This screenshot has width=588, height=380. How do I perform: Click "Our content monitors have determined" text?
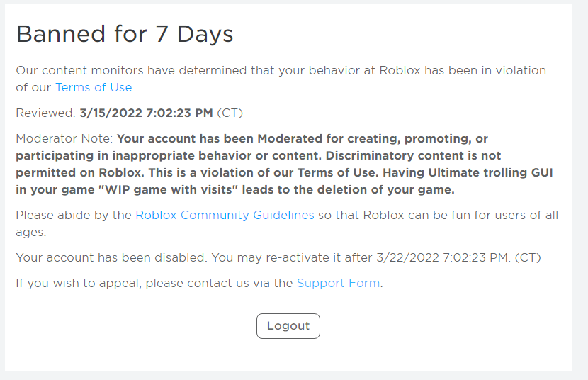(120, 71)
